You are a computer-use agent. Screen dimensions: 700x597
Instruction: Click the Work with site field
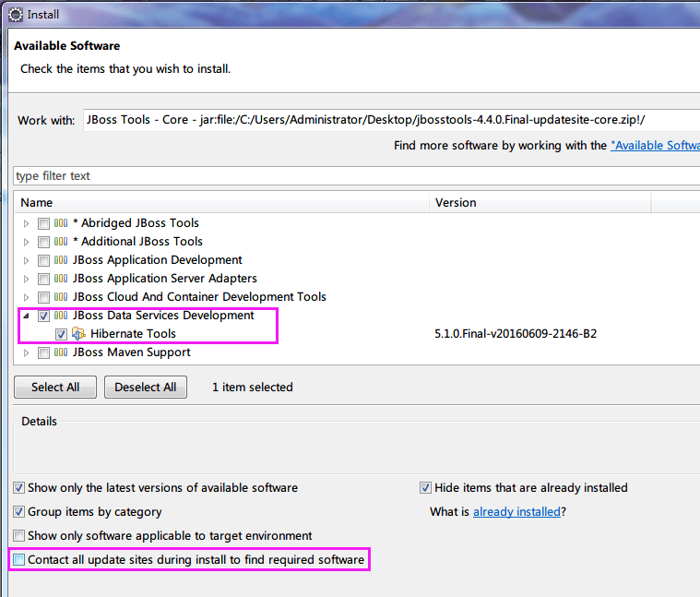coord(391,120)
